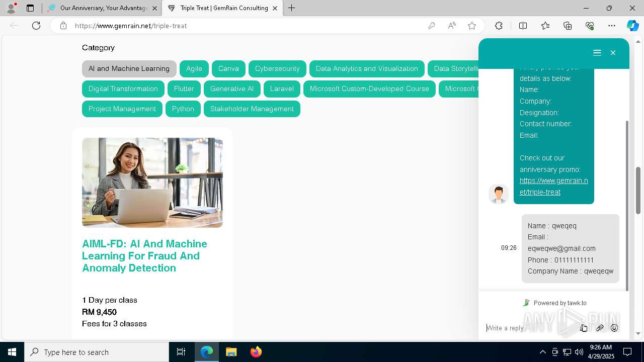Close the Our Anniversary tab
Screen dimensions: 644x362
point(154,8)
